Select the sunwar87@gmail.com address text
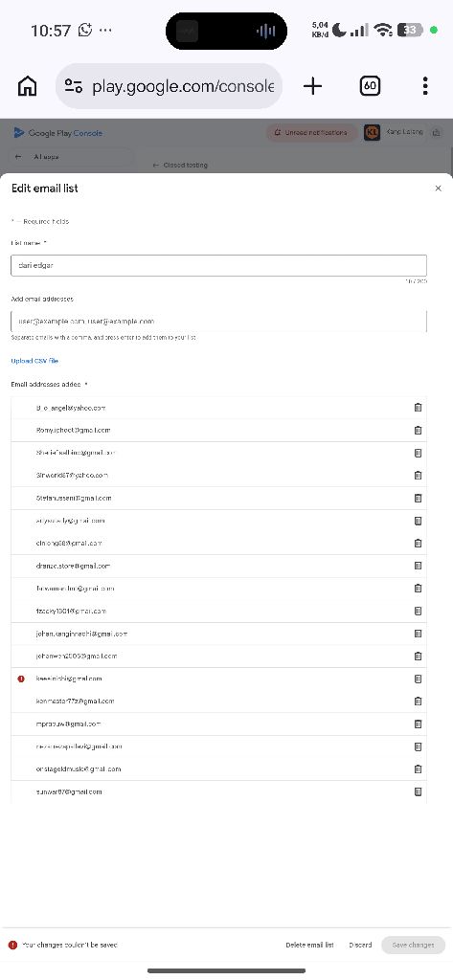 coord(69,791)
